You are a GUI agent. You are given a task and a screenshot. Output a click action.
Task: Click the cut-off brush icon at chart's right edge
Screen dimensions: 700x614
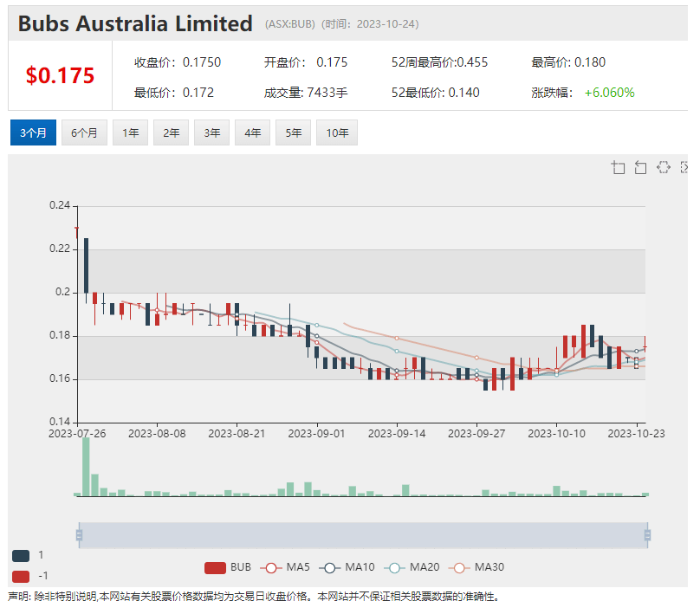(x=684, y=168)
